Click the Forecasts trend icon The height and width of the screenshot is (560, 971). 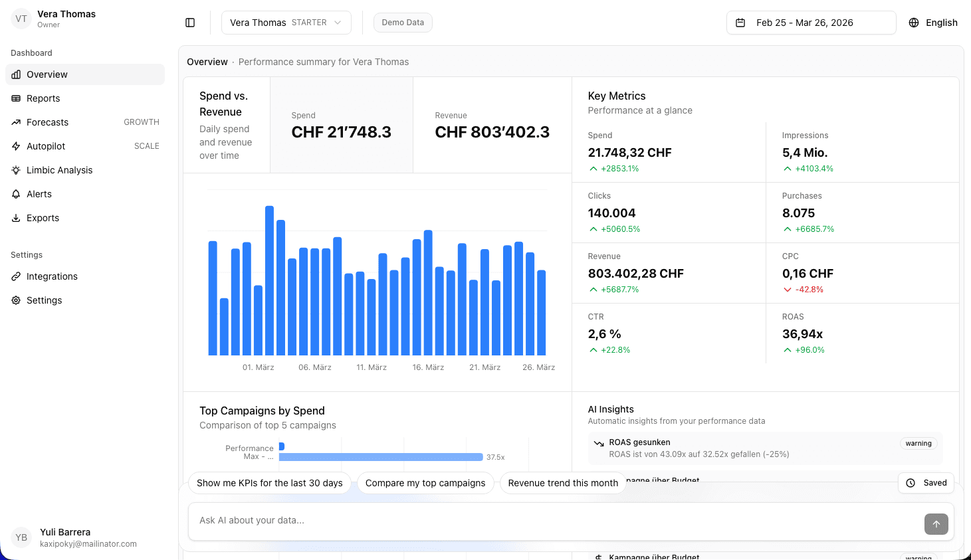pos(16,122)
